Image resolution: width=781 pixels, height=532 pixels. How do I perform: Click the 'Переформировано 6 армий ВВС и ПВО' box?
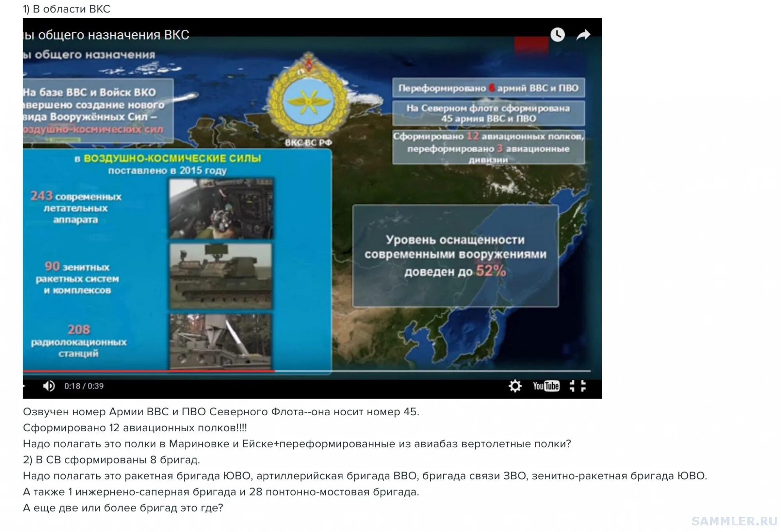(489, 88)
